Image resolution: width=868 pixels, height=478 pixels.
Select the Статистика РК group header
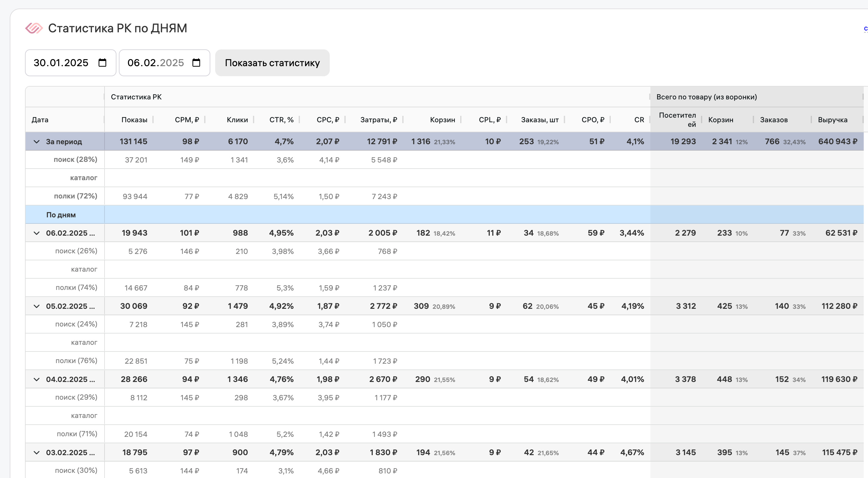pyautogui.click(x=136, y=97)
